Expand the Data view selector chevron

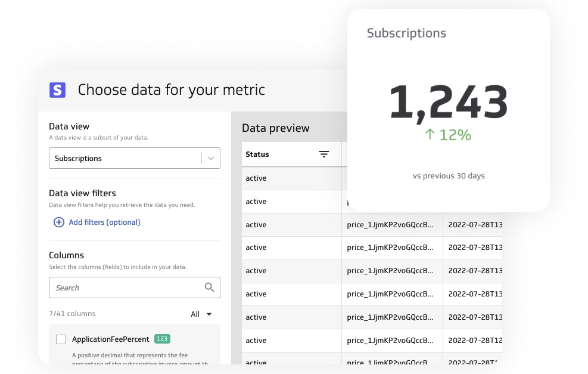210,158
